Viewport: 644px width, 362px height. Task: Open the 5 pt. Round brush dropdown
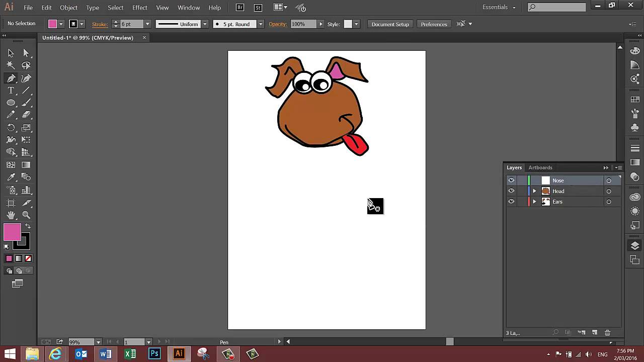coord(261,24)
